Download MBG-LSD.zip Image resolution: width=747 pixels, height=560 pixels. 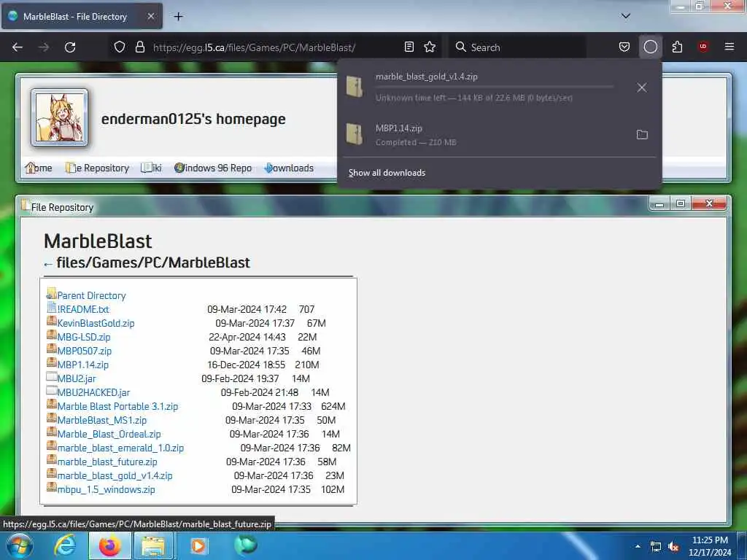tap(84, 337)
